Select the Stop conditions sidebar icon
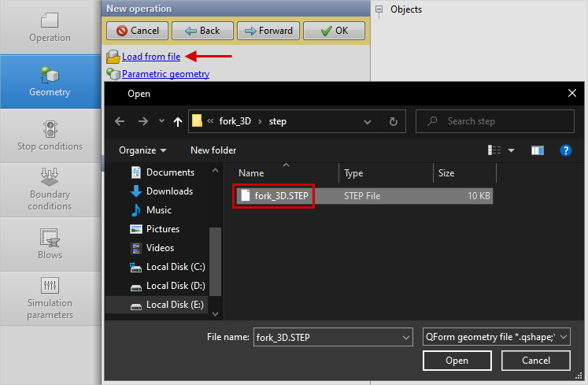 (x=50, y=135)
